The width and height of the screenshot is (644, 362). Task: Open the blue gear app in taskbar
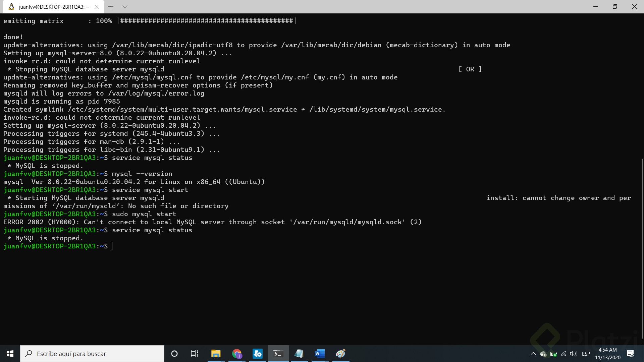(x=258, y=354)
